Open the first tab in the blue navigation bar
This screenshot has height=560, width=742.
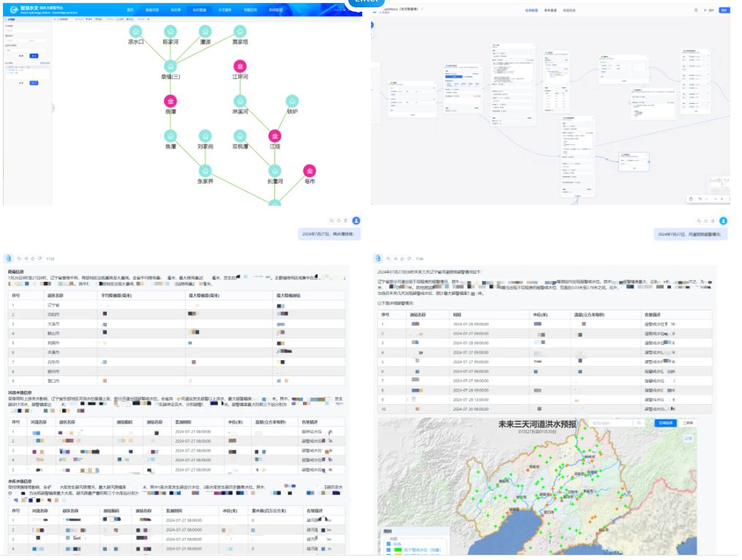[x=130, y=10]
